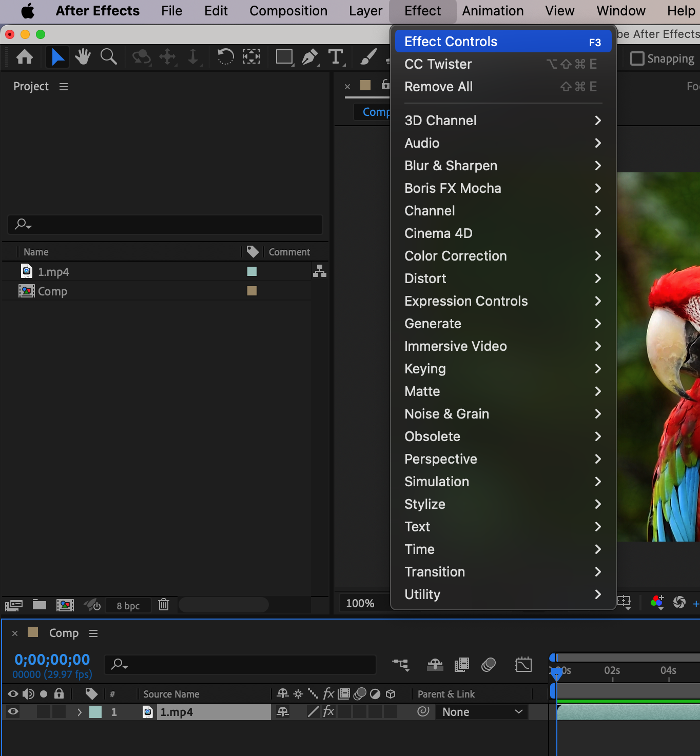Toggle the fx switch on 1.mp4 layer

click(328, 711)
